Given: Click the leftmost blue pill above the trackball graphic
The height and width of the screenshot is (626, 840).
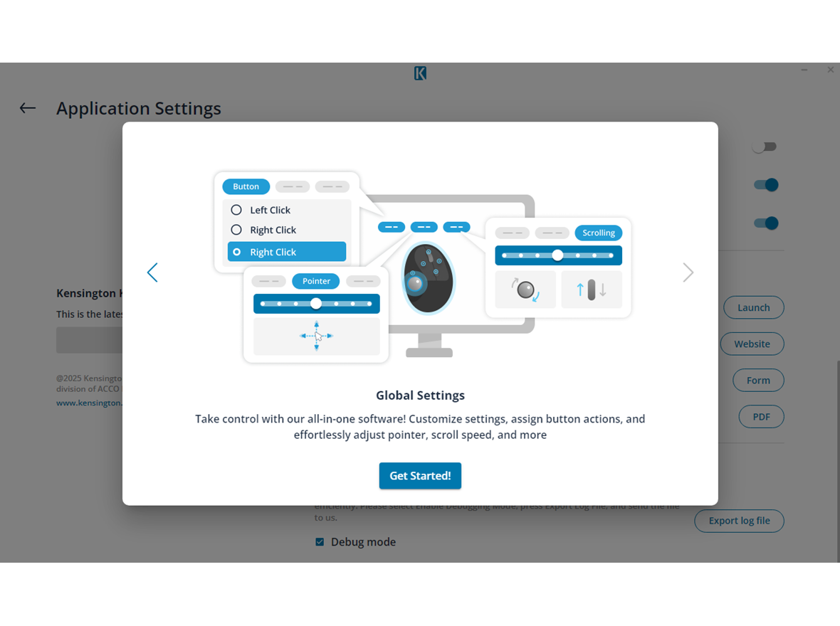Looking at the screenshot, I should tap(391, 226).
